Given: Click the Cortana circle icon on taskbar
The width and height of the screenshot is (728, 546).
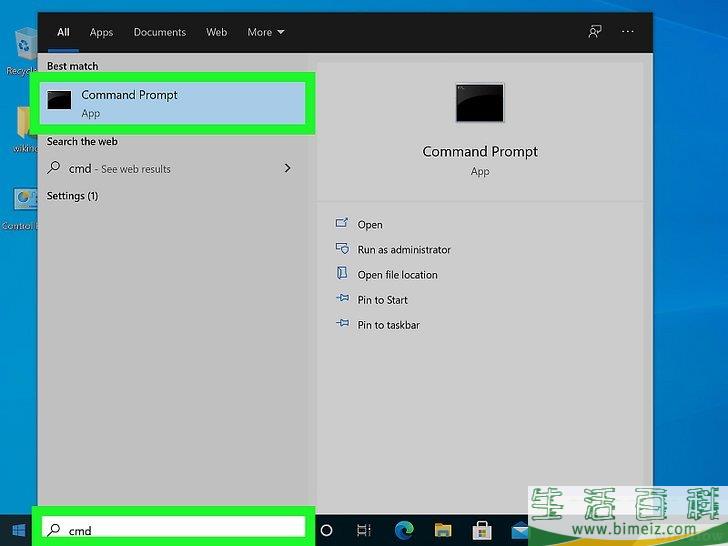Looking at the screenshot, I should click(326, 530).
